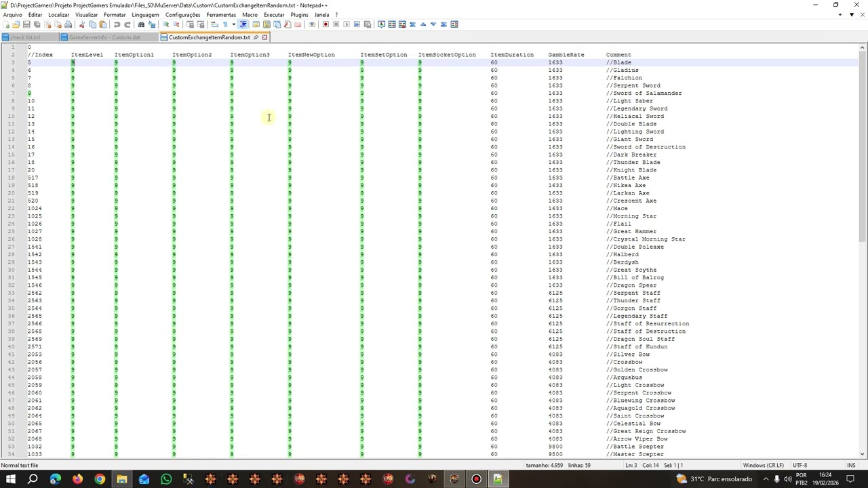Screen dimensions: 868x488
Task: Create a new file via toolbar icon
Action: point(6,24)
